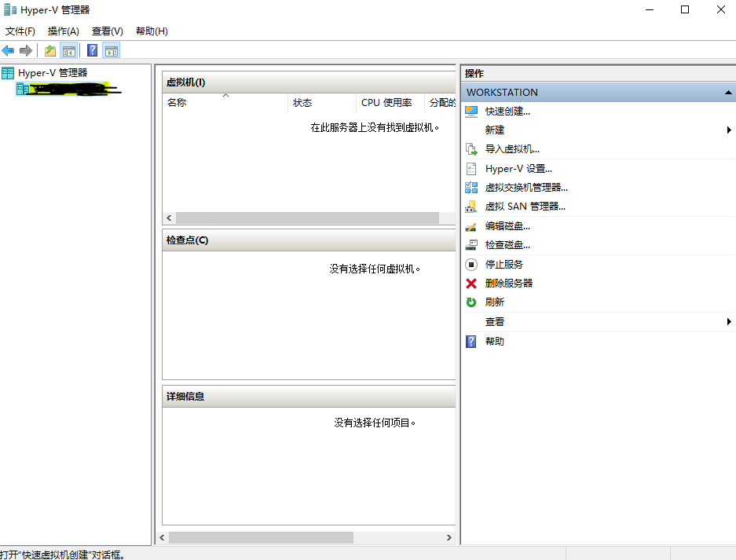Click the Hyper-V Manager title bar app icon
The image size is (736, 560).
(x=10, y=10)
